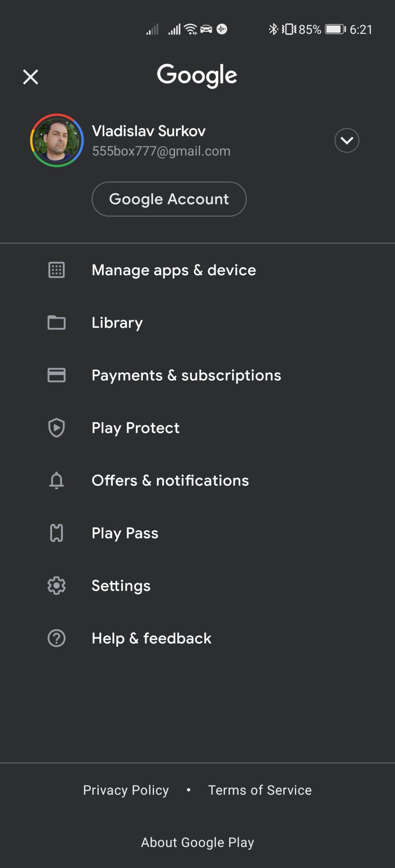Open Manage apps & device
The image size is (395, 868).
point(197,270)
